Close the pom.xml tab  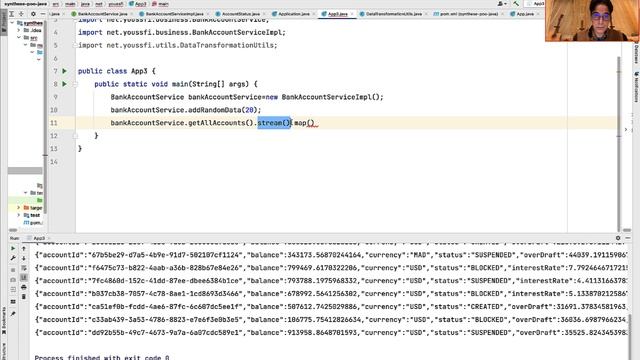pos(502,14)
